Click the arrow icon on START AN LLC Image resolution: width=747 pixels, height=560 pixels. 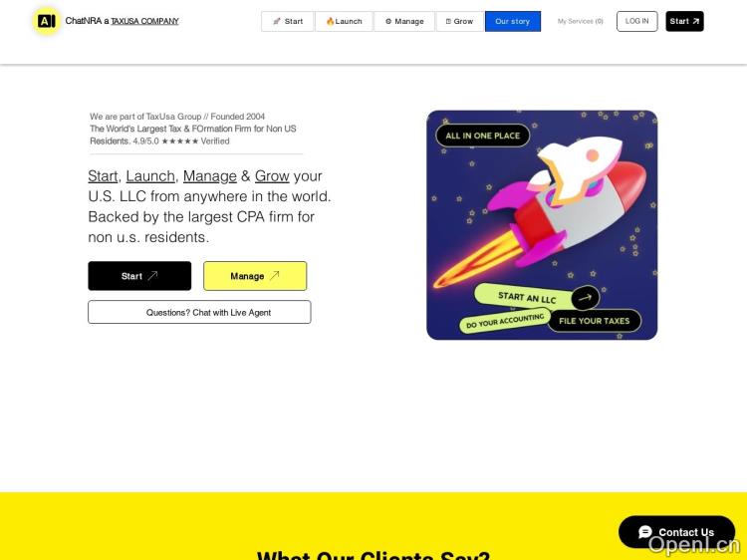pyautogui.click(x=585, y=298)
